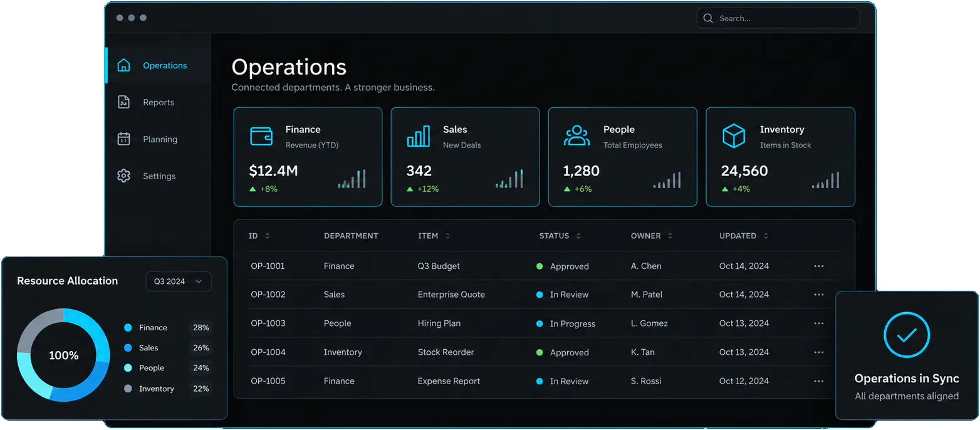Click the Sales bar chart icon
Screen dimensions: 980x430
pyautogui.click(x=419, y=136)
